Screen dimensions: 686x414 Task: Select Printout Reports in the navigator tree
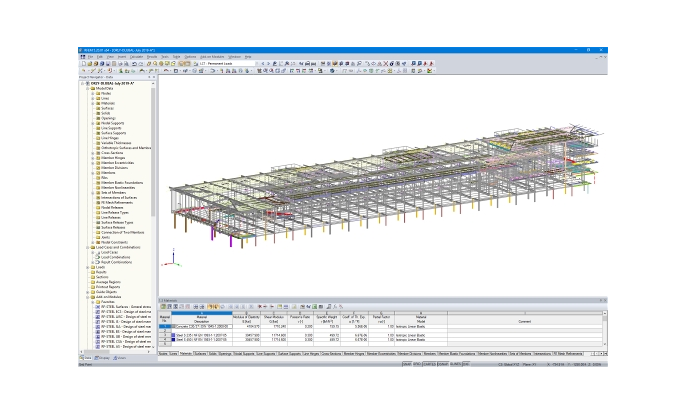coord(109,287)
